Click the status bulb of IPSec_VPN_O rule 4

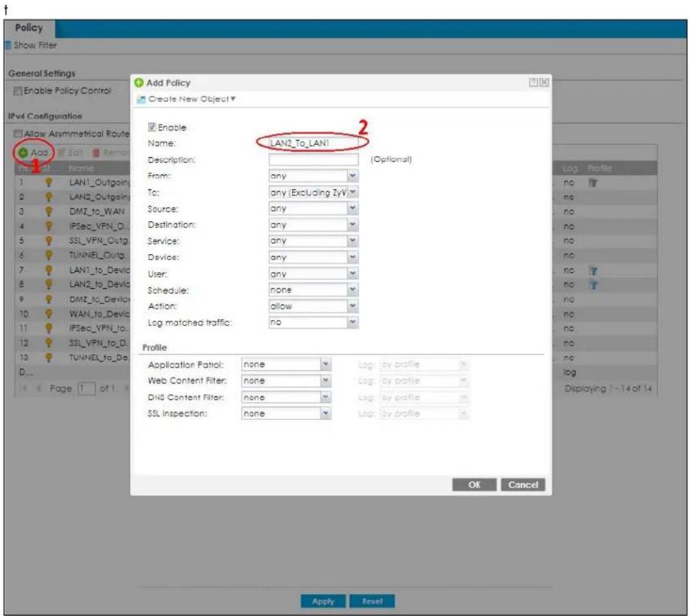[48, 226]
